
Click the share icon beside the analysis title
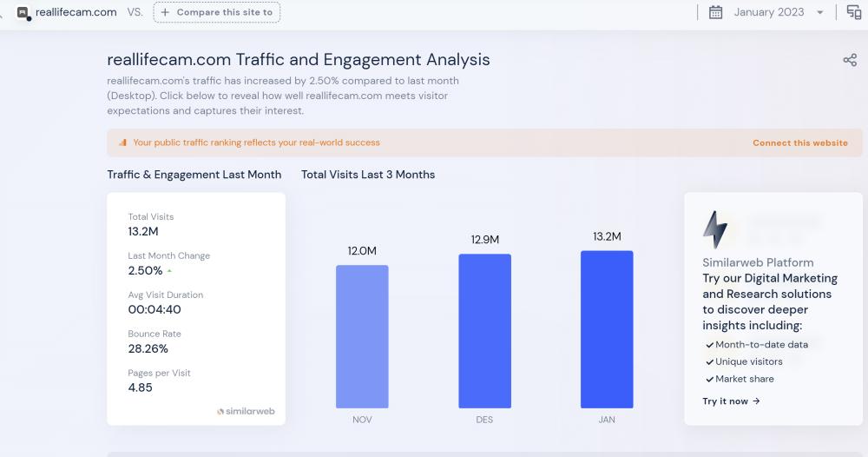(x=850, y=60)
